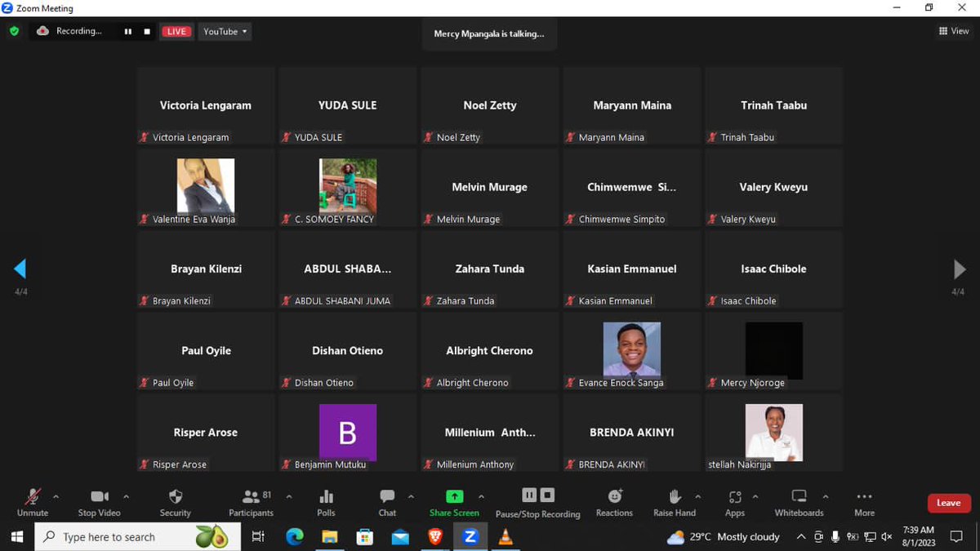Image resolution: width=980 pixels, height=551 pixels.
Task: Click the red LIVE badge
Action: coord(176,31)
